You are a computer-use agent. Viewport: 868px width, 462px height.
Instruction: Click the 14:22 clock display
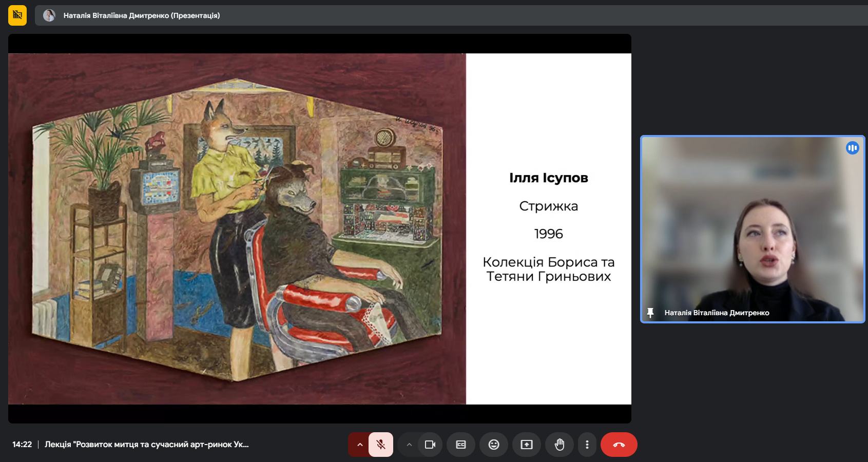[22, 445]
